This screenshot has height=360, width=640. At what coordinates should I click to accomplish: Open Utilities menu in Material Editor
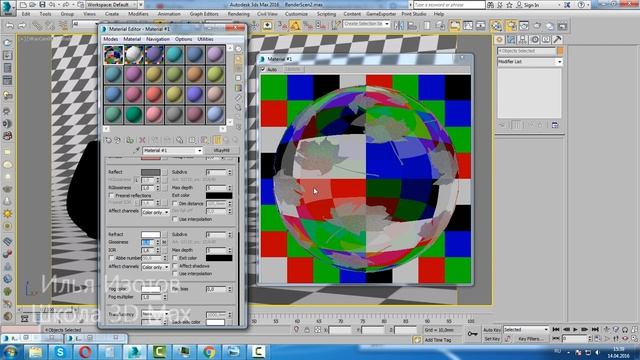pos(205,39)
